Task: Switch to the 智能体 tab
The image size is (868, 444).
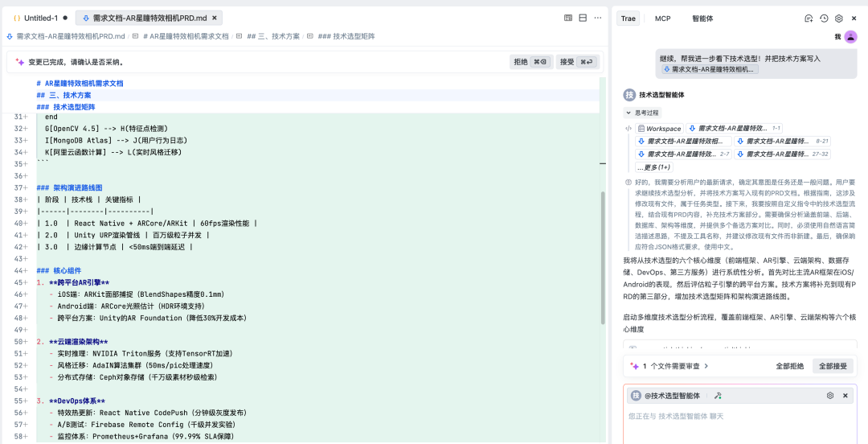Action: [x=702, y=18]
